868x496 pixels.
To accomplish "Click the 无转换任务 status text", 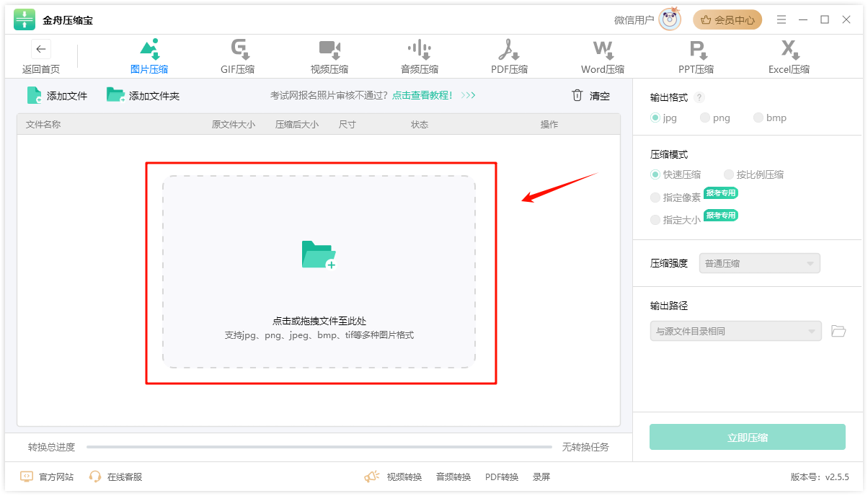I will pyautogui.click(x=585, y=447).
